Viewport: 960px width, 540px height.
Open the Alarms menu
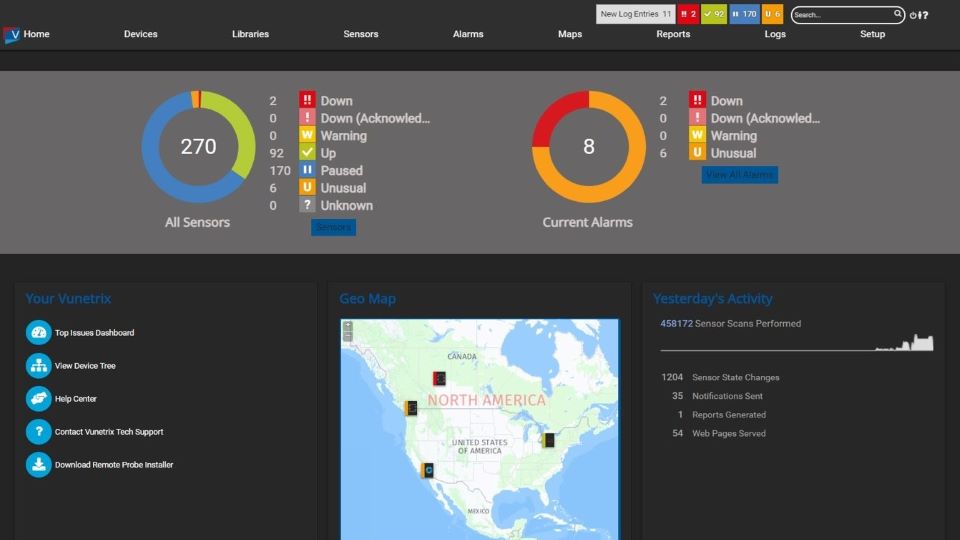[468, 34]
